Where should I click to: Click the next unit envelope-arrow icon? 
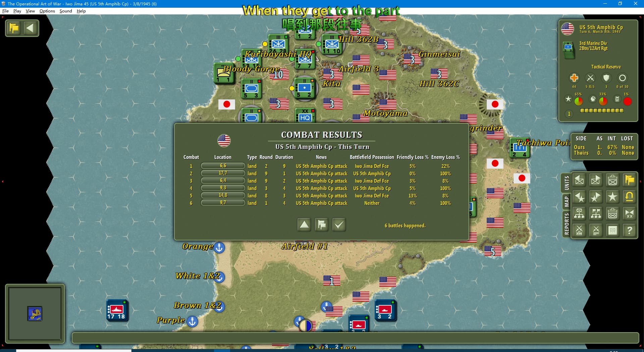(596, 180)
